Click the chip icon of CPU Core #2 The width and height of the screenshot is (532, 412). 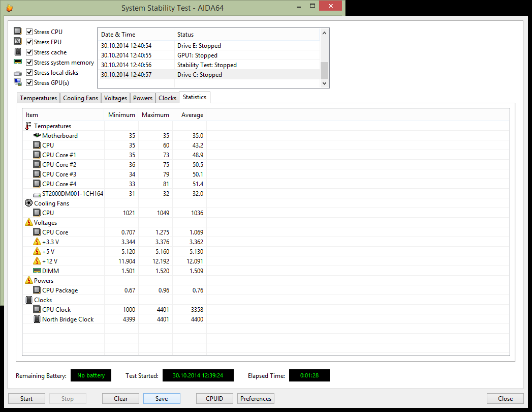coord(37,164)
